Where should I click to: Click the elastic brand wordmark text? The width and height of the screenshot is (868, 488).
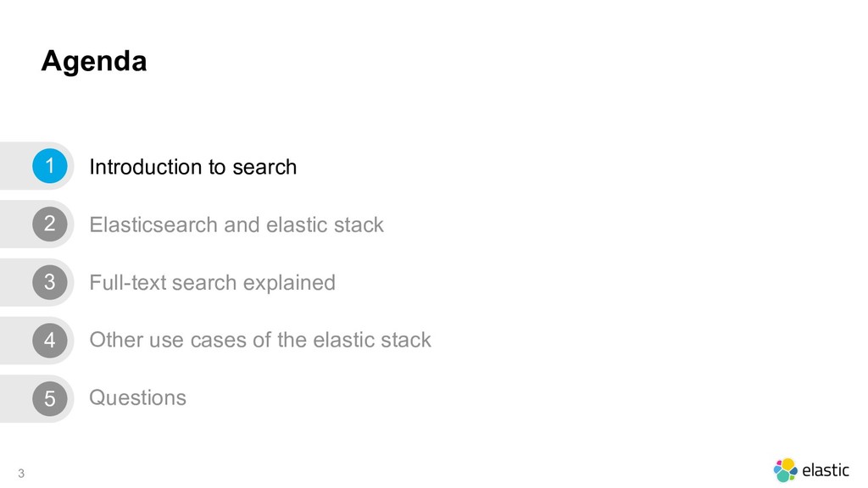[x=826, y=470]
